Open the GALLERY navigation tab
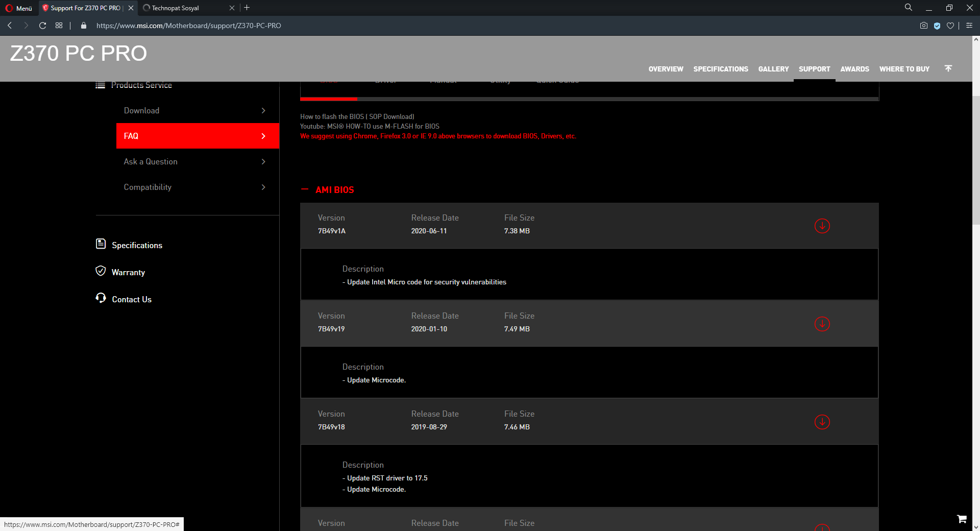980x531 pixels. point(773,69)
